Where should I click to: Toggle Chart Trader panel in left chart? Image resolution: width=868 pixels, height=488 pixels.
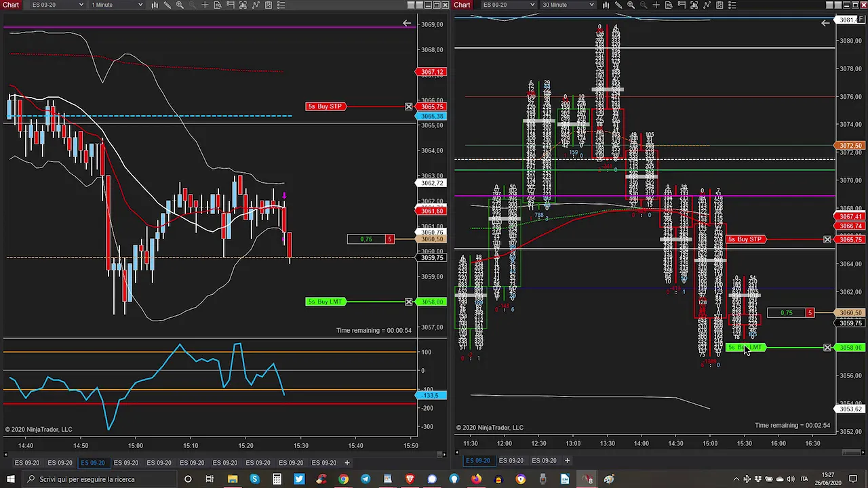(231, 5)
